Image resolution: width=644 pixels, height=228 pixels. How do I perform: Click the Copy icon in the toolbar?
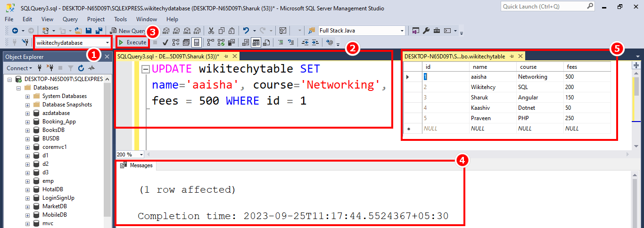tap(222, 31)
